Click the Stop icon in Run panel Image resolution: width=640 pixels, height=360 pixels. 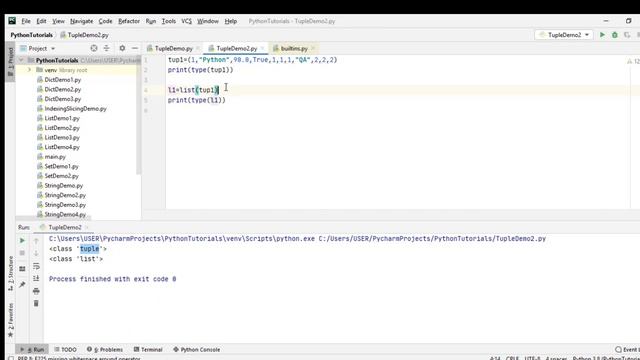(x=22, y=253)
